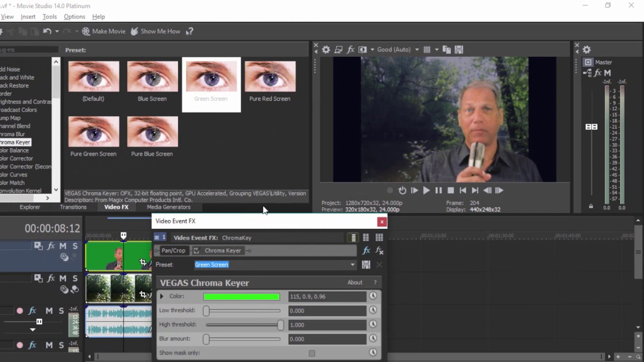Copy preview snapshot to clipboard icon
This screenshot has width=644, height=362.
[x=447, y=50]
